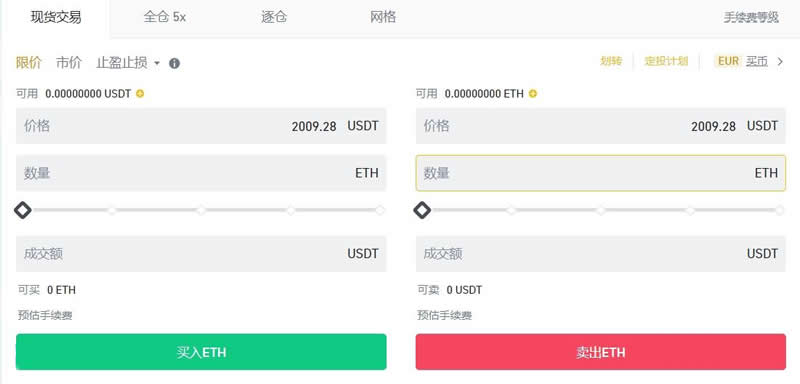800x384 pixels.
Task: Click the EUR 买币 buy crypto link
Action: (742, 62)
